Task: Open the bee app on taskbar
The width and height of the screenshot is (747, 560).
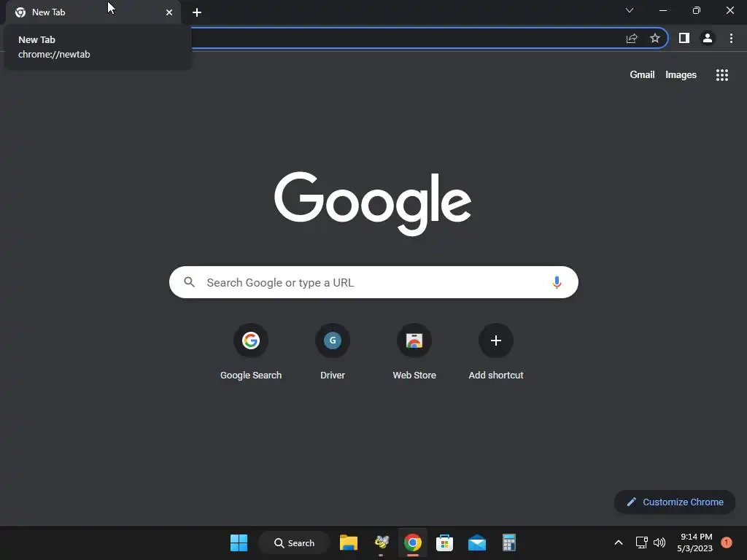Action: pyautogui.click(x=381, y=542)
